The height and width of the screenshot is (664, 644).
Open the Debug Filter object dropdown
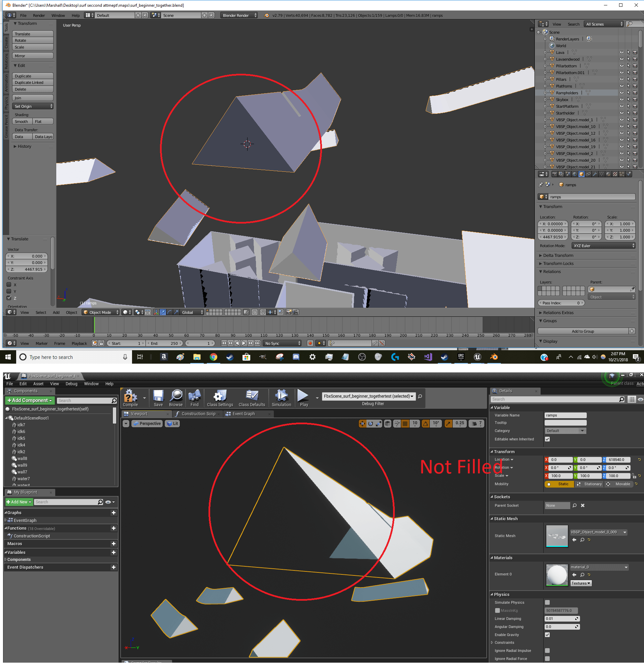pyautogui.click(x=368, y=396)
